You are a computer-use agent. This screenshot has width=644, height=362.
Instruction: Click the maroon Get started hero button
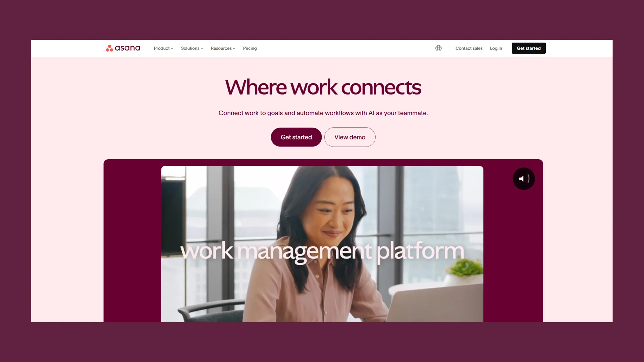click(x=296, y=137)
